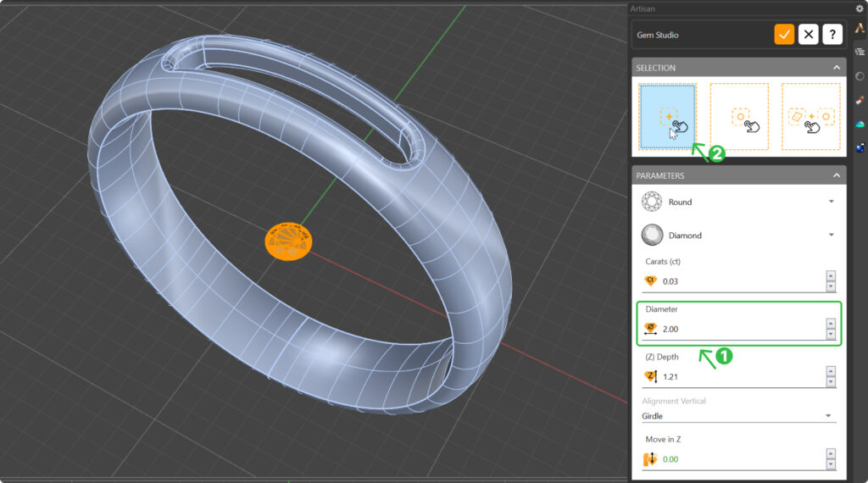Viewport: 868px width, 483px height.
Task: Select the orange gem in the viewport
Action: click(288, 241)
